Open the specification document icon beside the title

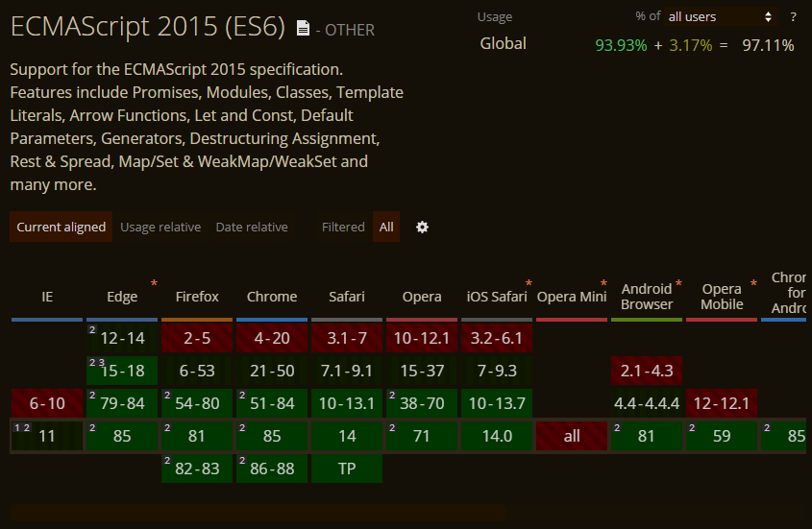[303, 29]
